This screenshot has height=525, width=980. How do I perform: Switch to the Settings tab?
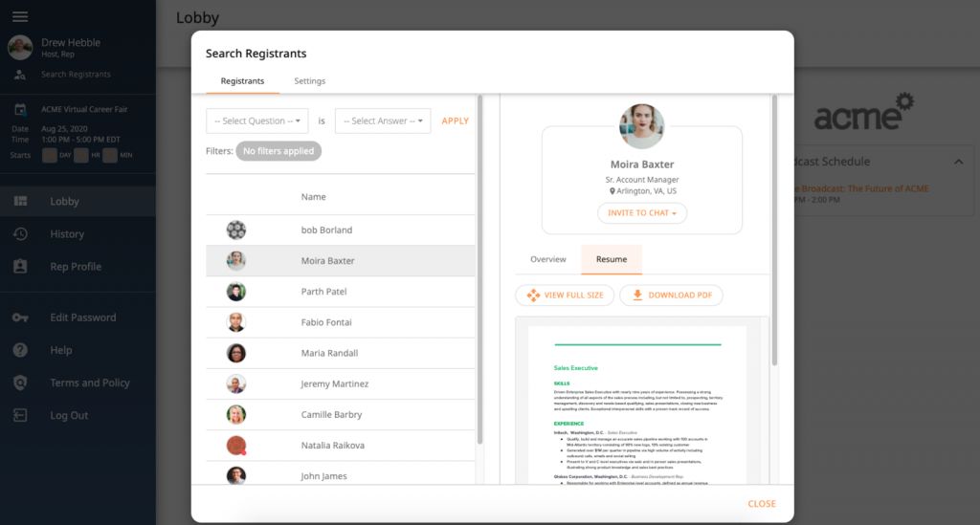tap(309, 81)
